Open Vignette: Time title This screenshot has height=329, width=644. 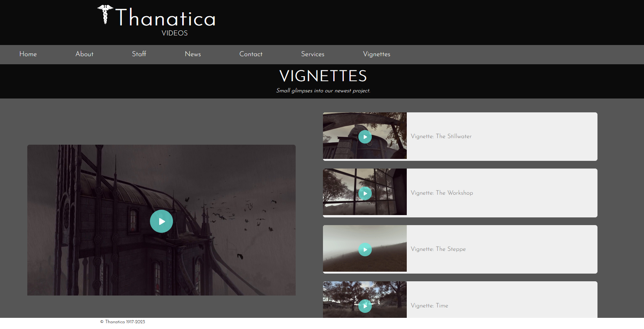pyautogui.click(x=429, y=306)
